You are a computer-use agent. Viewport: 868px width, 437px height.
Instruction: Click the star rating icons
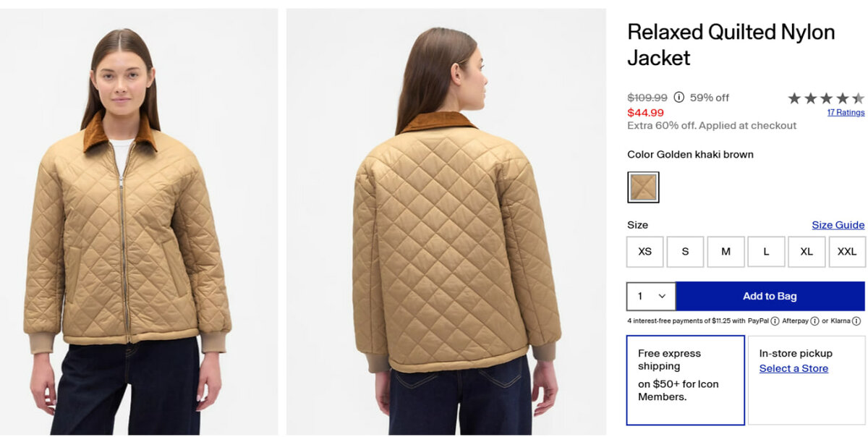coord(825,98)
